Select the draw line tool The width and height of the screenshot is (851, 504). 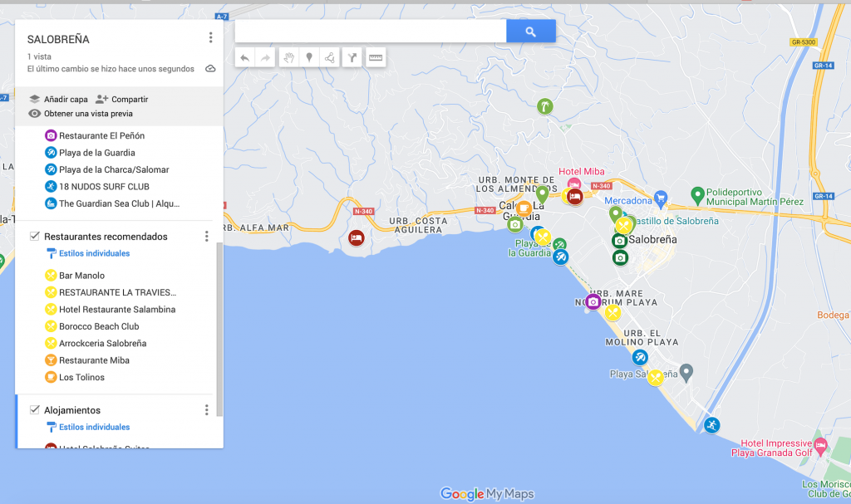tap(330, 57)
